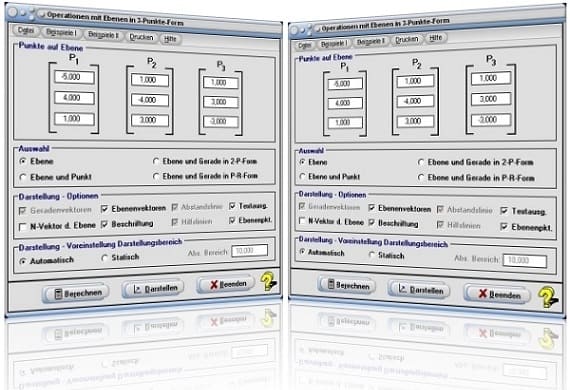Open Drucken menu in left window
The width and height of the screenshot is (570, 390).
point(141,37)
